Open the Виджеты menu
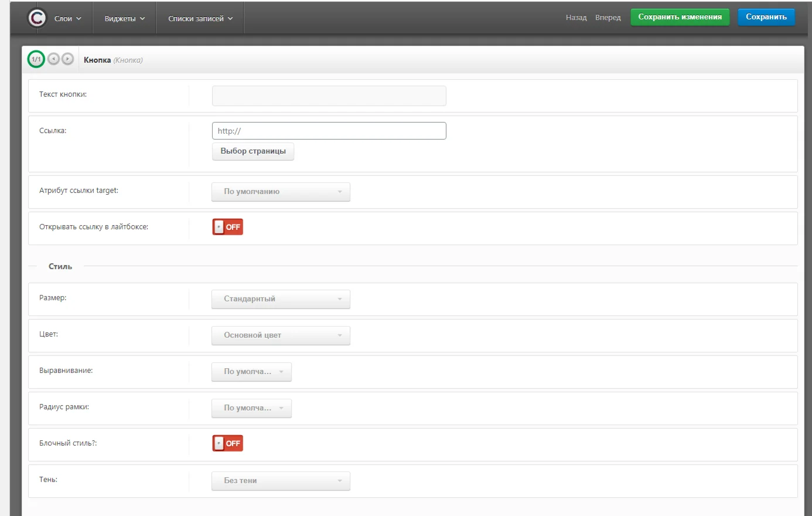The height and width of the screenshot is (516, 812). 125,19
